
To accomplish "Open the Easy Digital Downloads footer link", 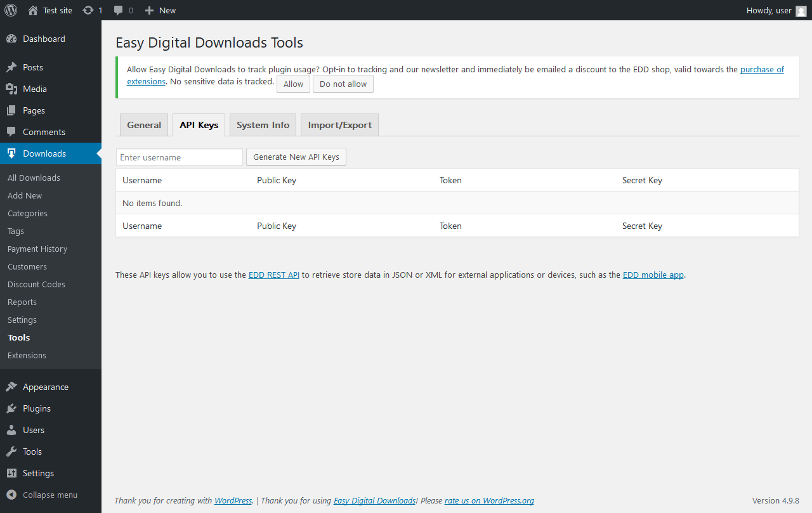I will (374, 500).
